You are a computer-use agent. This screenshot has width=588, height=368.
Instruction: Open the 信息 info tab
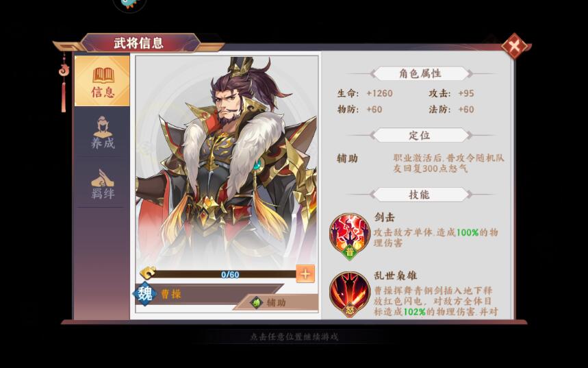[102, 81]
